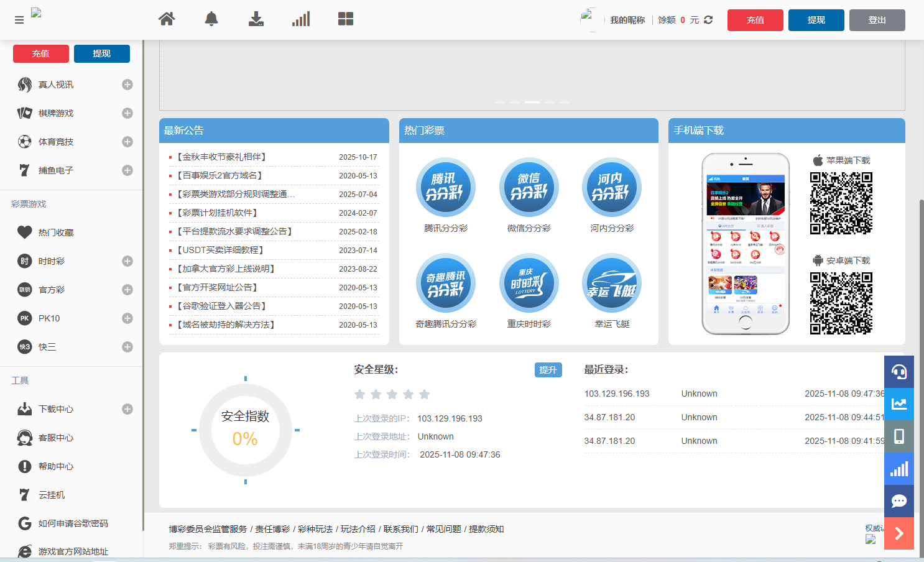The image size is (924, 562).
Task: Click the 提升 security level button
Action: (x=548, y=370)
